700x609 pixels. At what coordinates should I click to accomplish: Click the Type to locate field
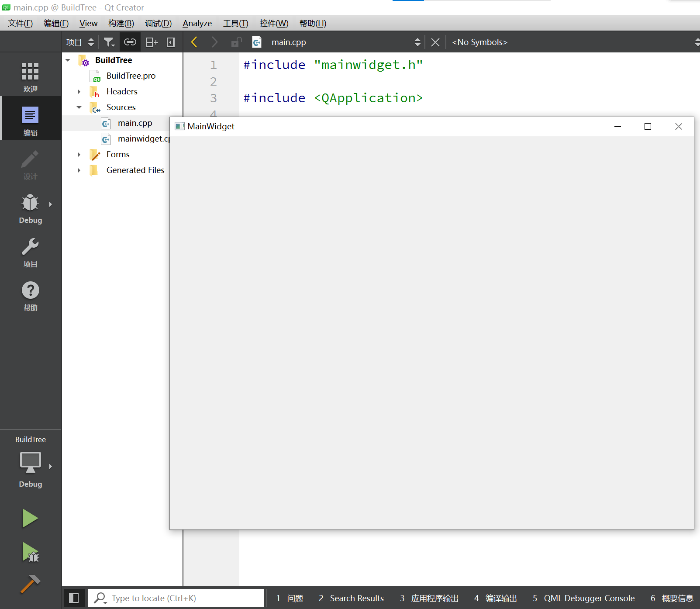pos(176,598)
